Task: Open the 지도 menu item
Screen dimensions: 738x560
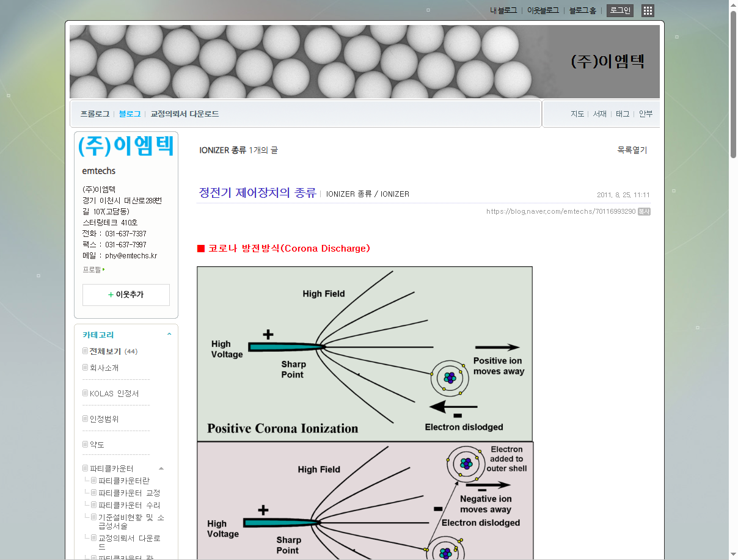Action: click(x=577, y=114)
